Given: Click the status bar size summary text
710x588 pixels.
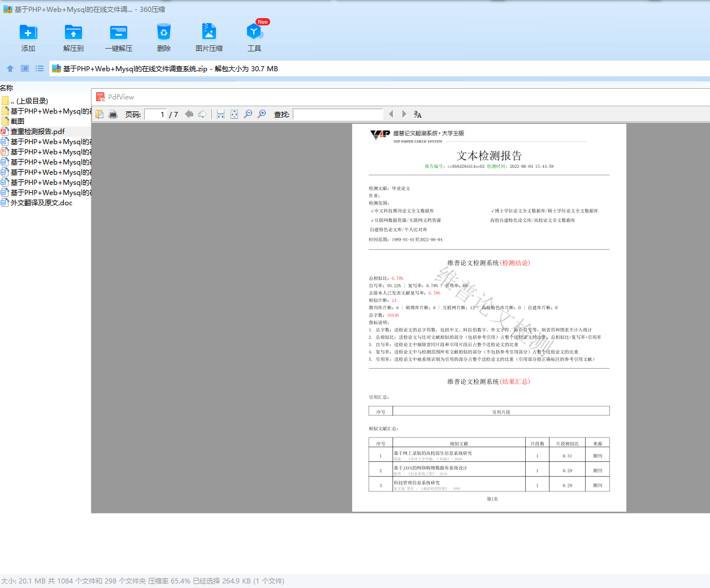Looking at the screenshot, I should (x=142, y=581).
